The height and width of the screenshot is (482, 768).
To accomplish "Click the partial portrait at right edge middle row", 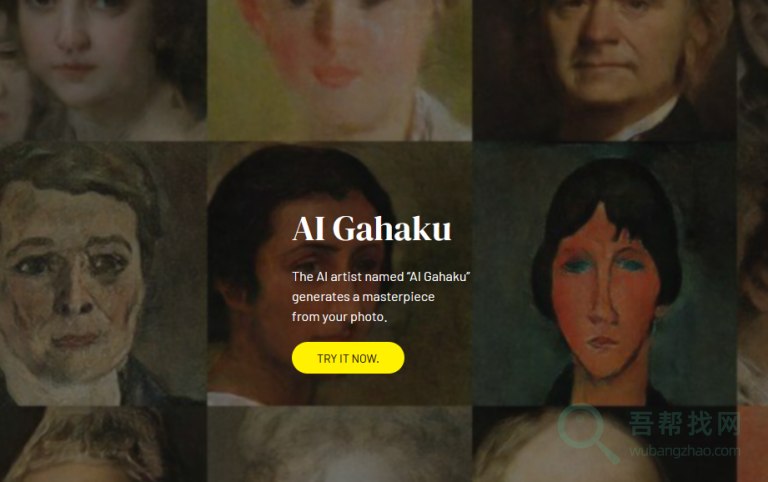I will [x=753, y=274].
